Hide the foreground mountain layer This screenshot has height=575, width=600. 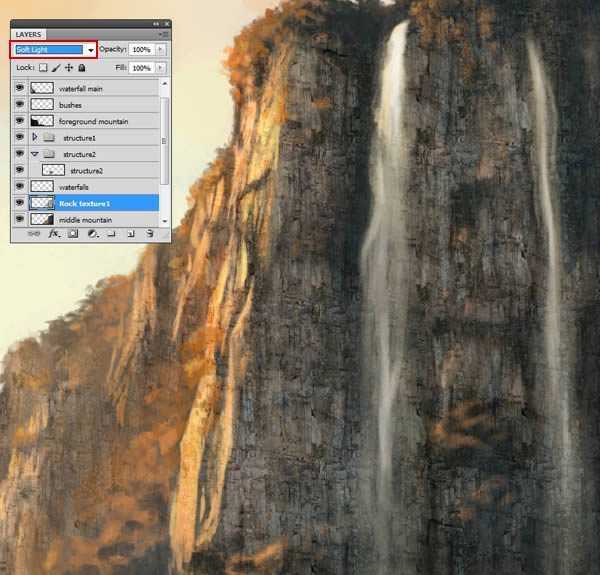click(x=19, y=121)
